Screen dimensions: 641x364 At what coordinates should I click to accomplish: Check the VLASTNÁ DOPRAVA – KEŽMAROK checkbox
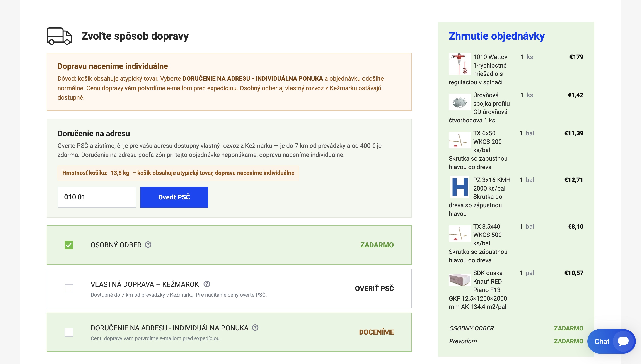coord(69,289)
